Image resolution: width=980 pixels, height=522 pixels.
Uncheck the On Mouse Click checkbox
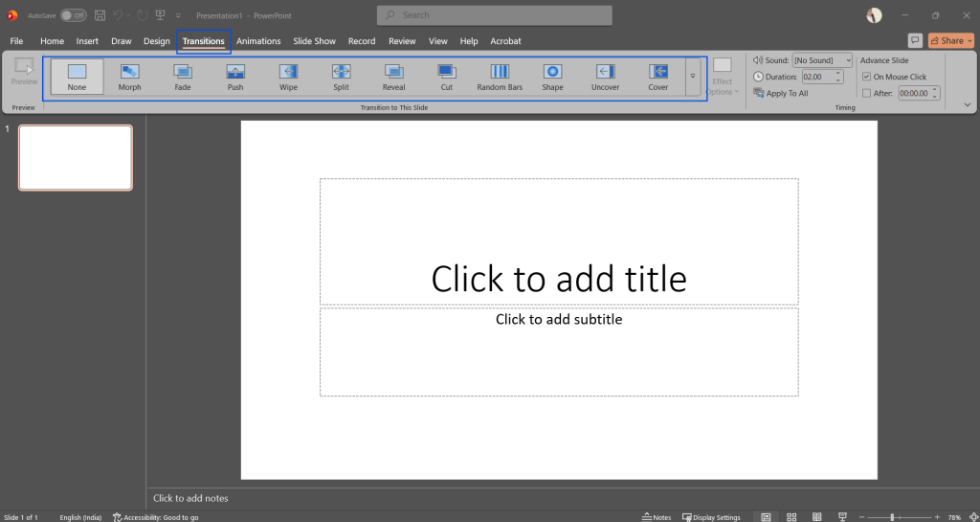[867, 77]
